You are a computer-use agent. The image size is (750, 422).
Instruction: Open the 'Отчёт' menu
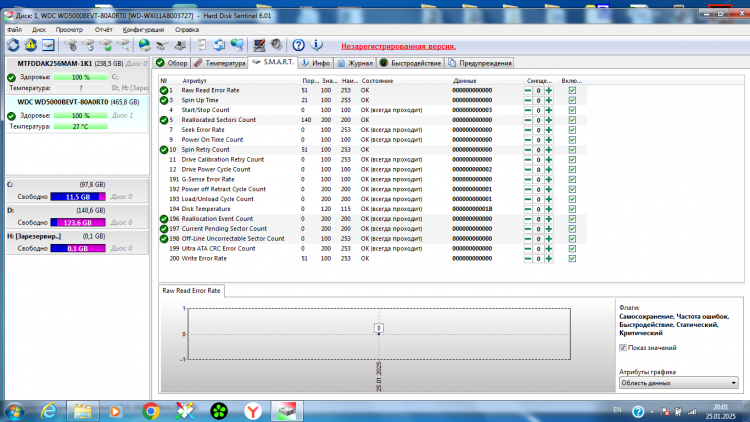coord(103,30)
